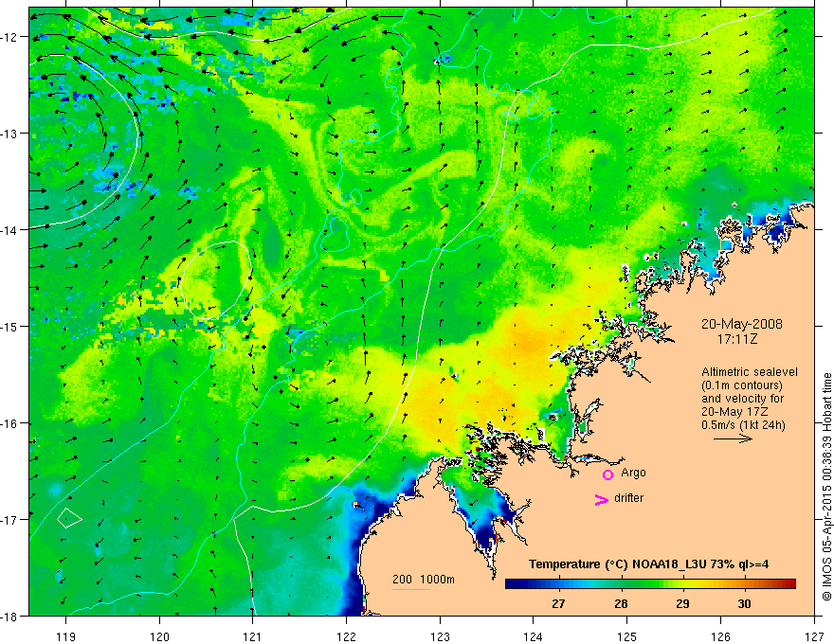Click the small white diamond contour near 119,-17
This screenshot has width=834, height=644.
coord(70,517)
